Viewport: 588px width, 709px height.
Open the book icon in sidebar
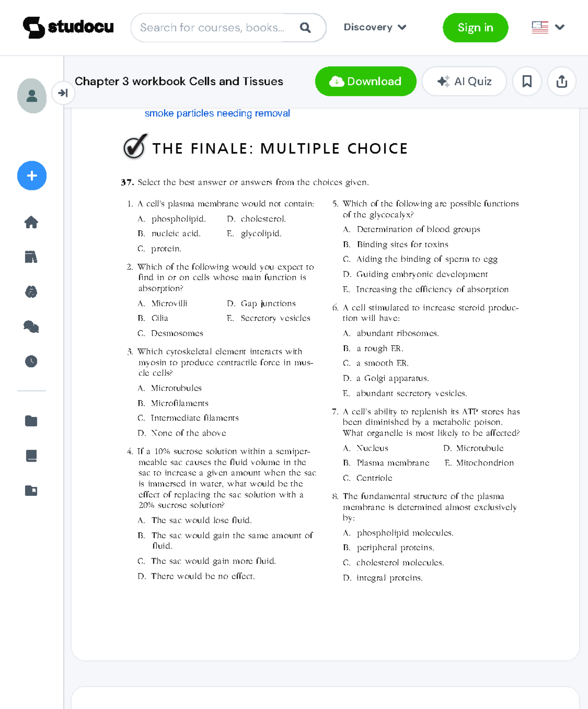[x=31, y=456]
